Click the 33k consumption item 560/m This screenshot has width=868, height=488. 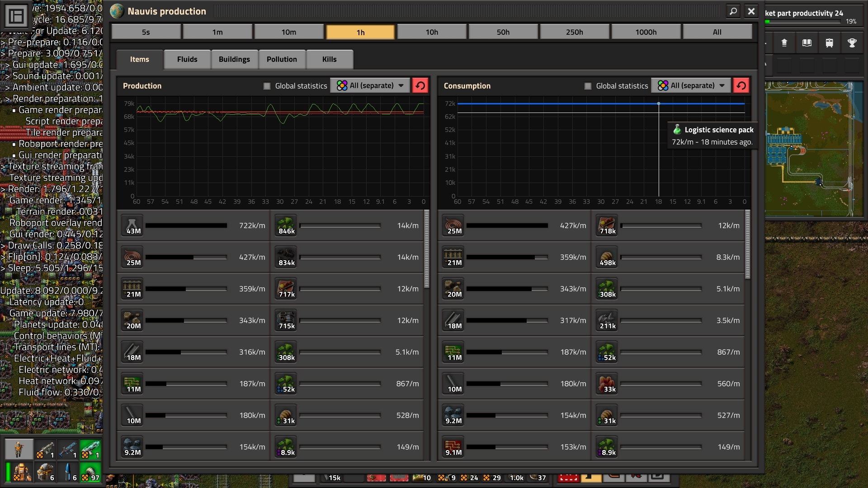(607, 384)
